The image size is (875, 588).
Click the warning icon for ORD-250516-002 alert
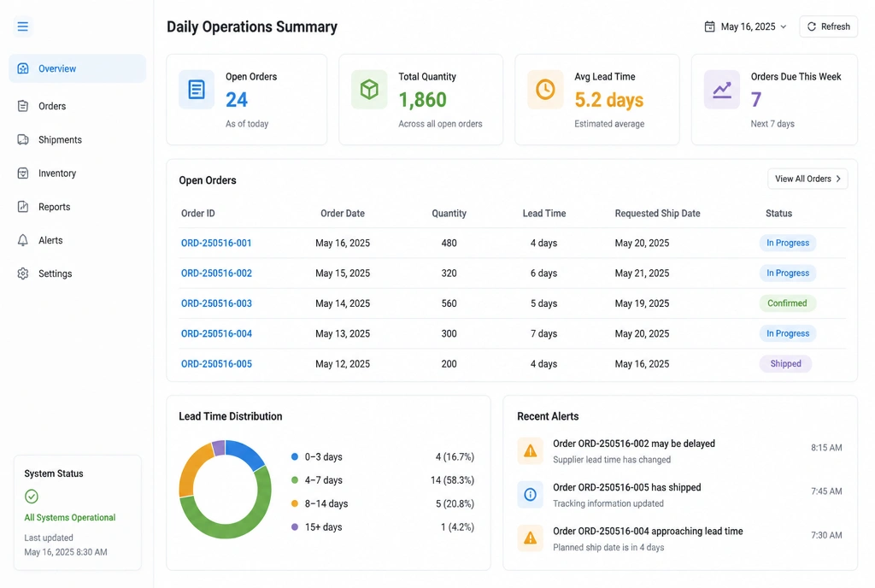pyautogui.click(x=530, y=450)
